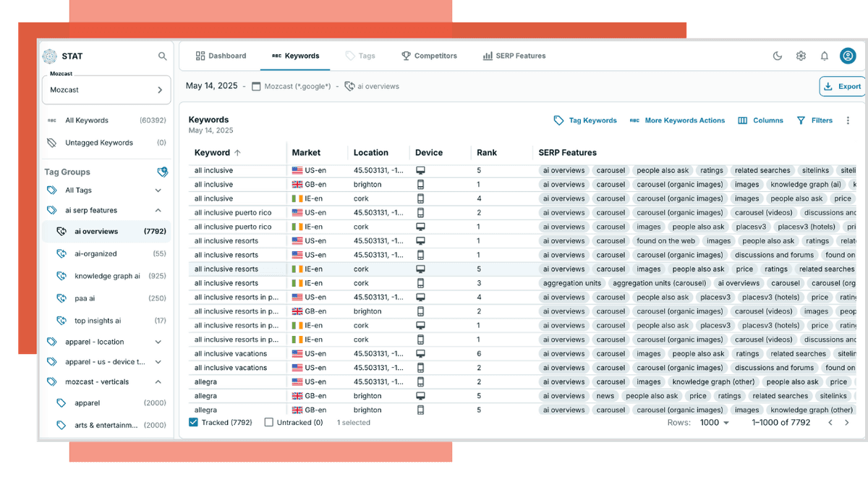Click the Tag Keywords button
This screenshot has width=868, height=480.
click(x=585, y=121)
